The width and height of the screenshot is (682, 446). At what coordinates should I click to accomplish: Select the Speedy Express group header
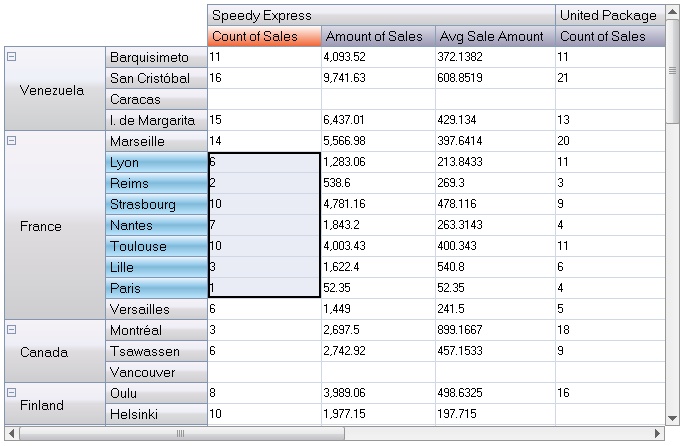tap(380, 15)
